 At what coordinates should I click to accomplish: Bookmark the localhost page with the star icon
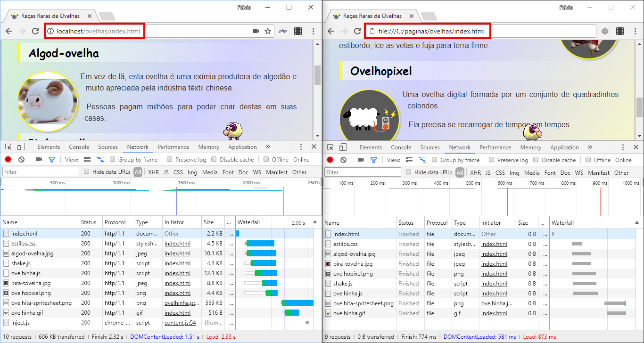point(268,31)
